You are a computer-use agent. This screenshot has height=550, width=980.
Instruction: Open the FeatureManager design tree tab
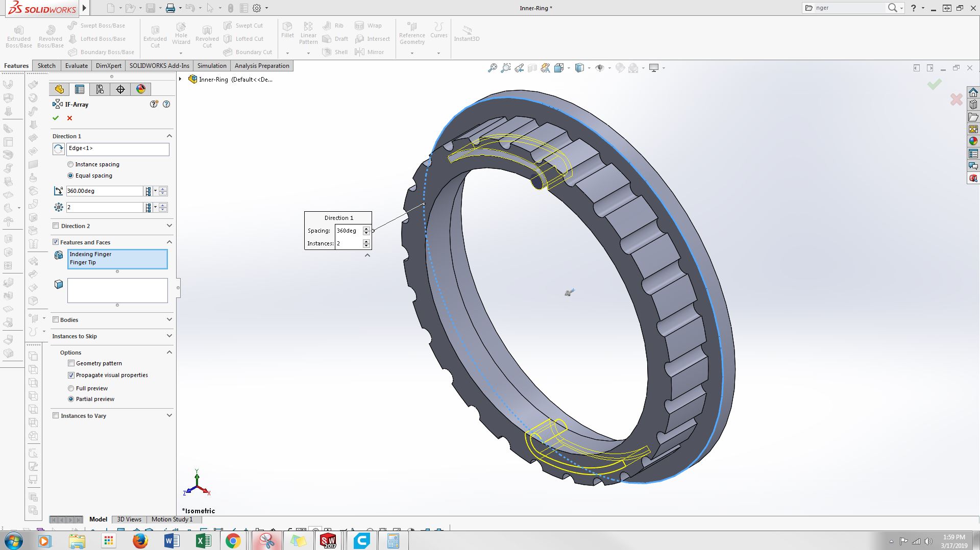(59, 89)
